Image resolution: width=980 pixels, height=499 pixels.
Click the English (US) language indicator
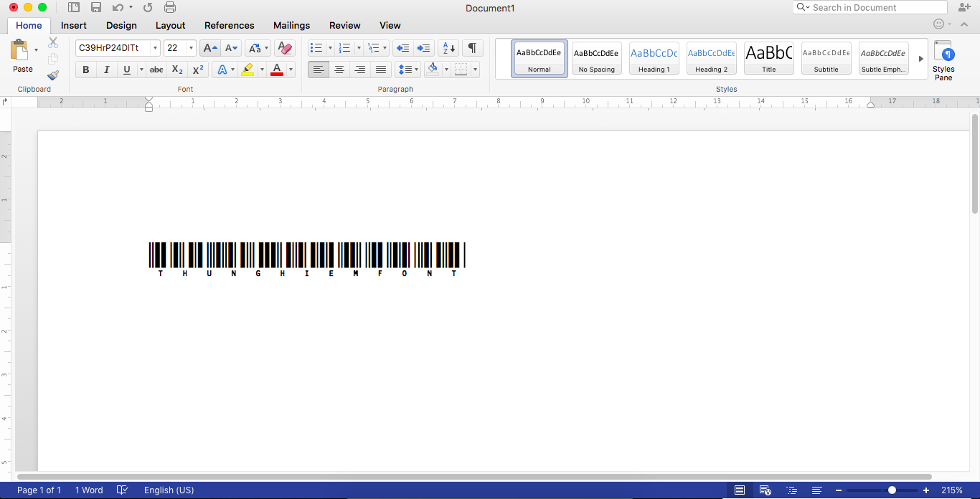tap(169, 490)
